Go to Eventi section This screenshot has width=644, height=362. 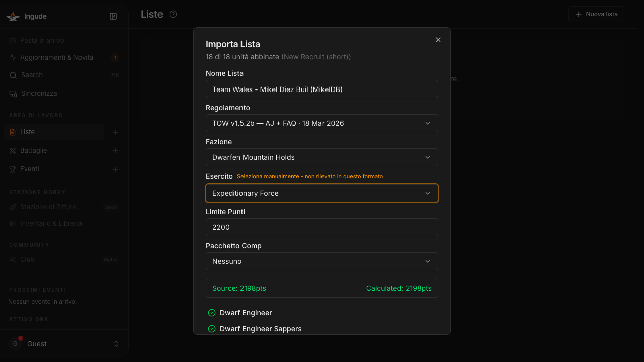pyautogui.click(x=29, y=169)
